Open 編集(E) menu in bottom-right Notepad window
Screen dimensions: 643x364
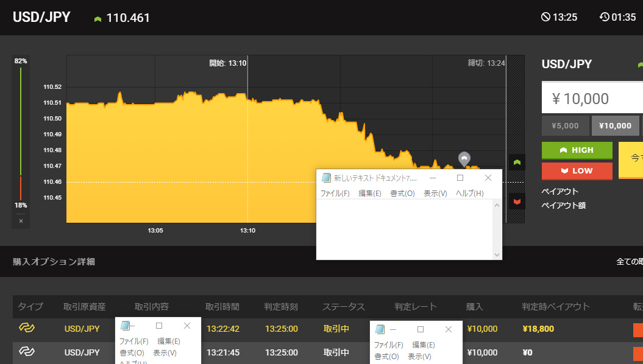tap(423, 345)
